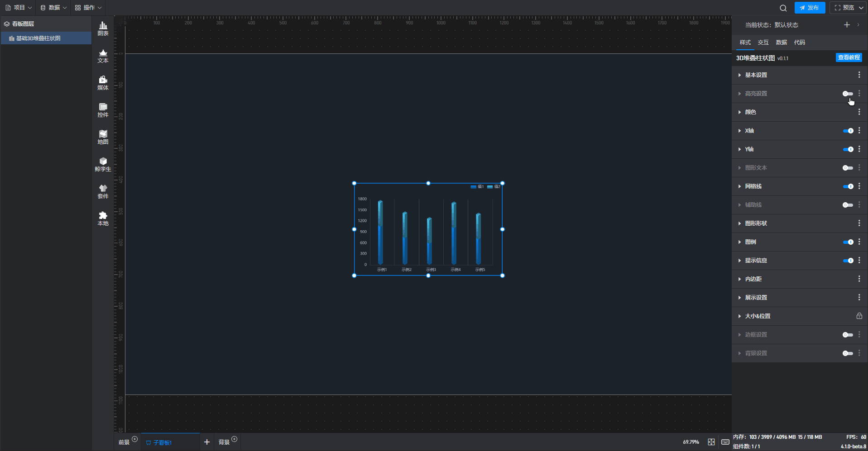The width and height of the screenshot is (868, 451).
Task: Open the 鲸孪生 component category
Action: [103, 165]
